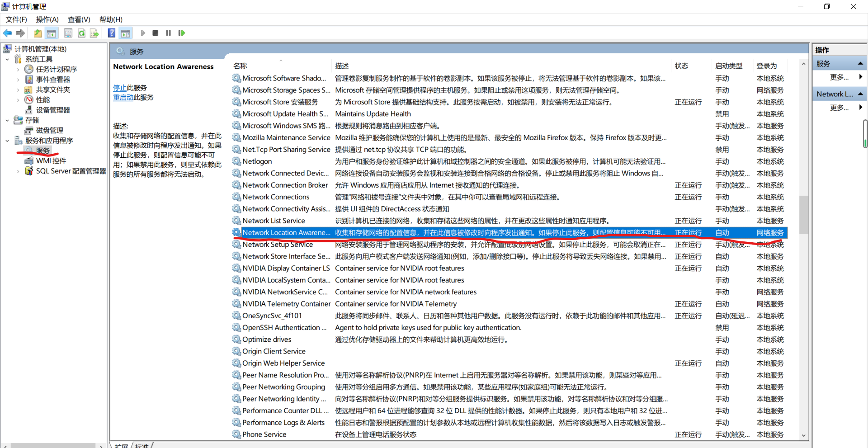Image resolution: width=868 pixels, height=448 pixels.
Task: Click the Export list toolbar icon
Action: click(x=94, y=33)
